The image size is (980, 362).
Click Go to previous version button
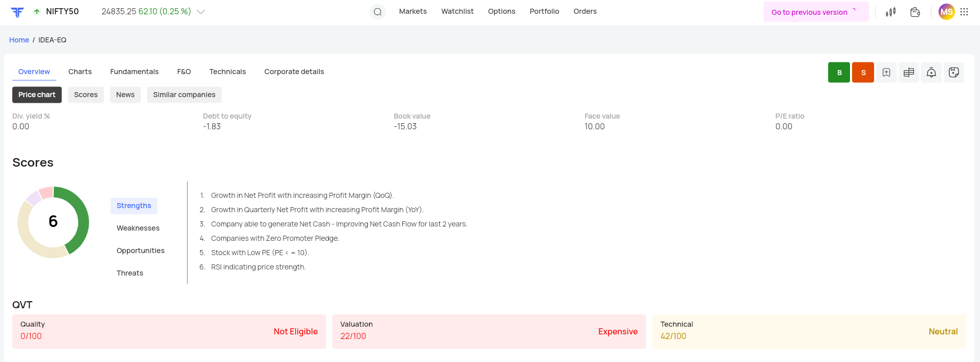[816, 12]
